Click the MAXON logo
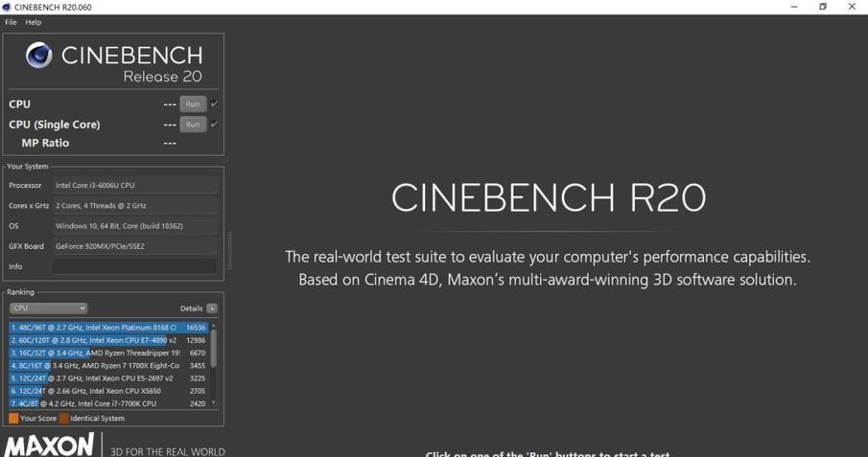This screenshot has width=868, height=457. click(49, 446)
